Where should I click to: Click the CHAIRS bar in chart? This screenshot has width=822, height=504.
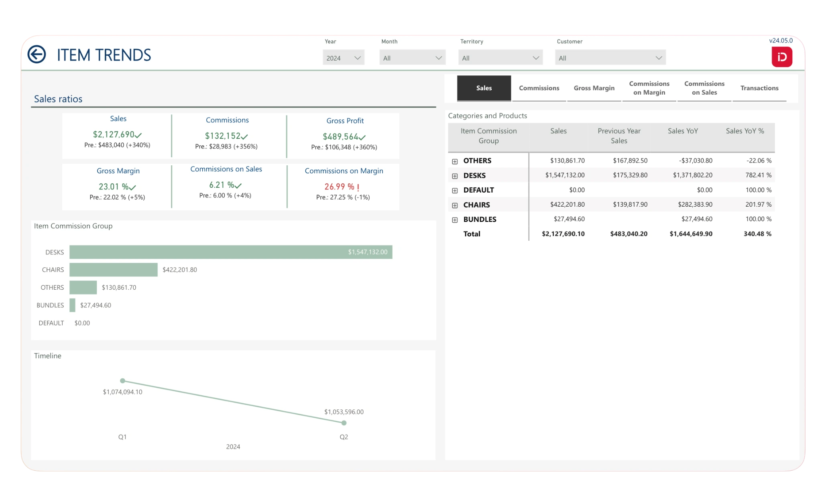pos(113,270)
